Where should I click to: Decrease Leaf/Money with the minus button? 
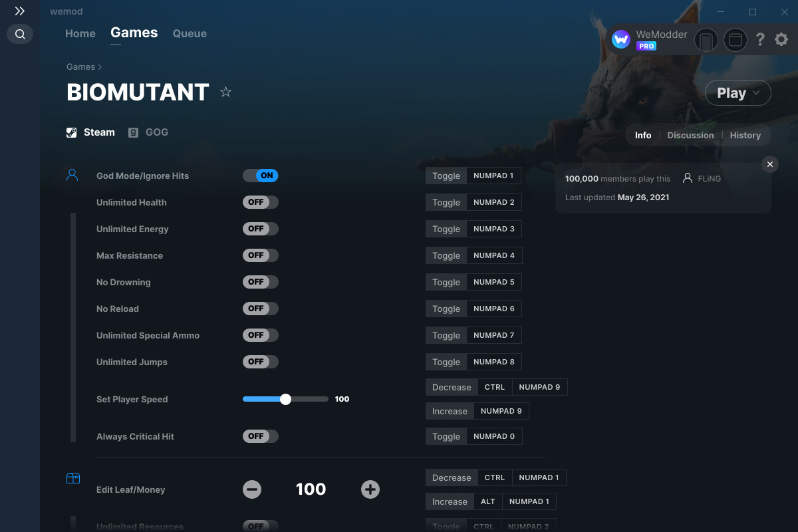[x=252, y=489]
